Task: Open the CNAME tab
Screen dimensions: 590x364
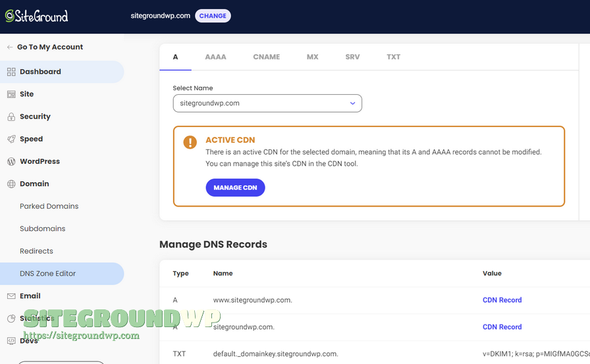Action: point(267,57)
